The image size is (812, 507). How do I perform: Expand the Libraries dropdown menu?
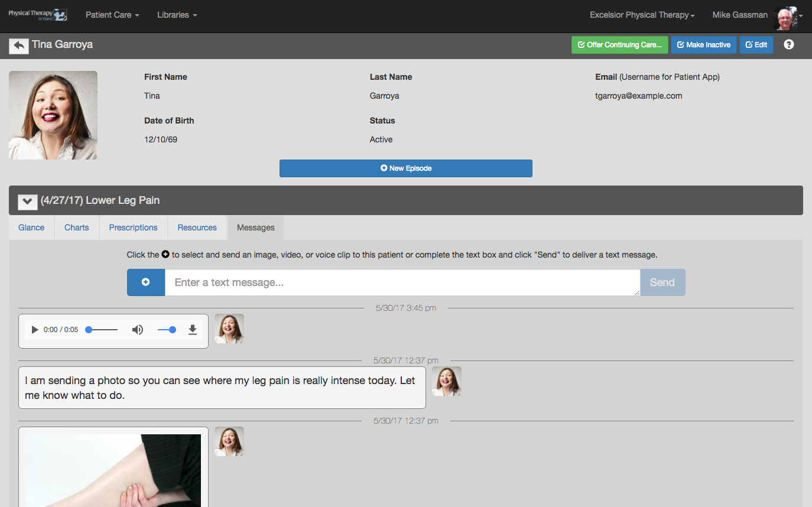pyautogui.click(x=177, y=15)
